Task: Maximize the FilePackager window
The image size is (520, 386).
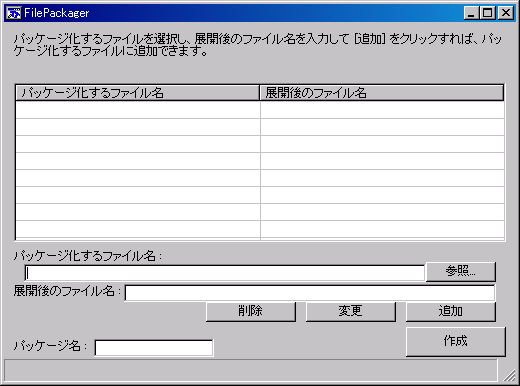Action: 487,13
